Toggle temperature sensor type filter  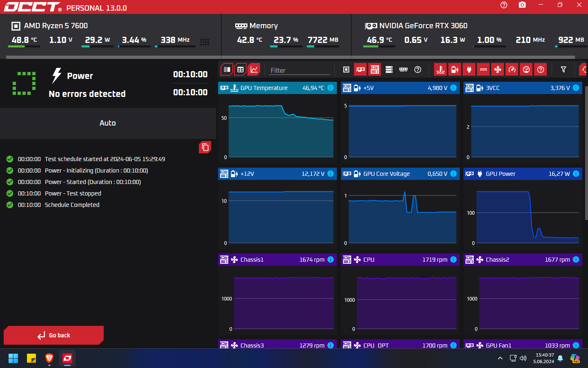coord(440,70)
